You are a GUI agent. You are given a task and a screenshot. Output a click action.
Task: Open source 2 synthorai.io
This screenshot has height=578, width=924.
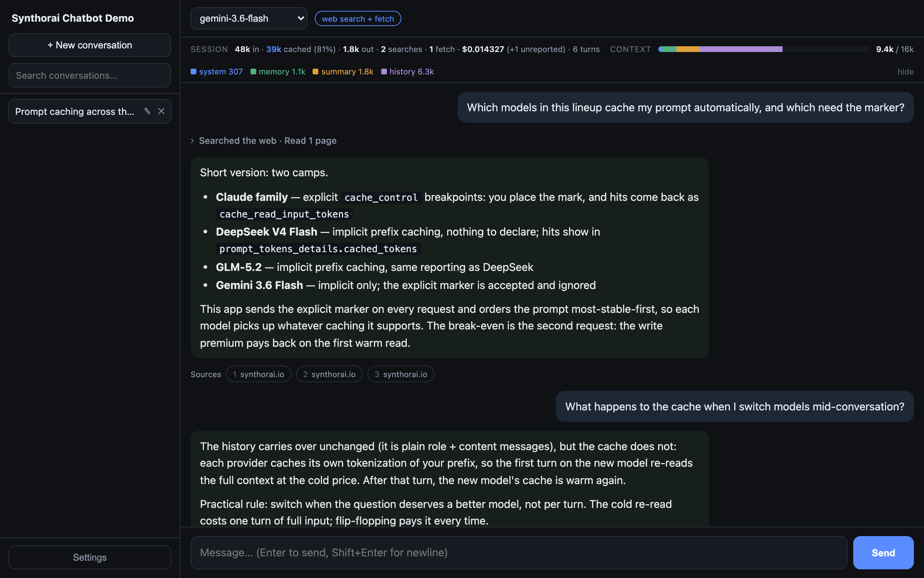pos(330,374)
